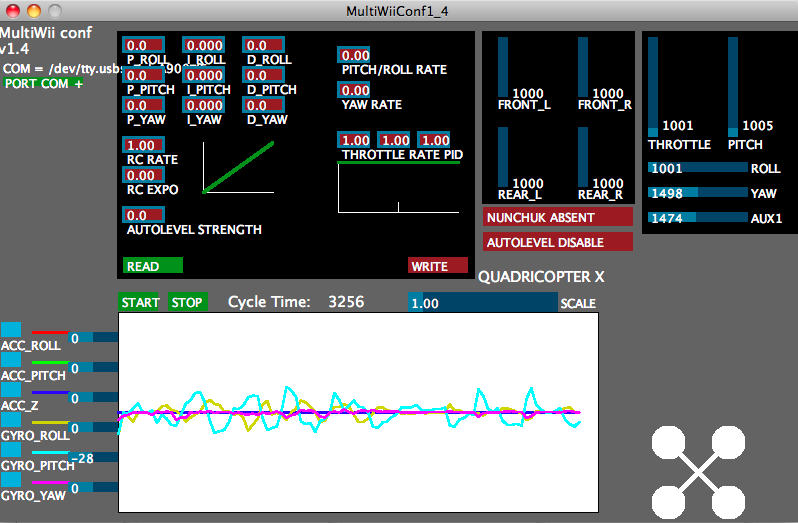798x523 pixels.
Task: Select the P_YAW value field
Action: point(144,105)
